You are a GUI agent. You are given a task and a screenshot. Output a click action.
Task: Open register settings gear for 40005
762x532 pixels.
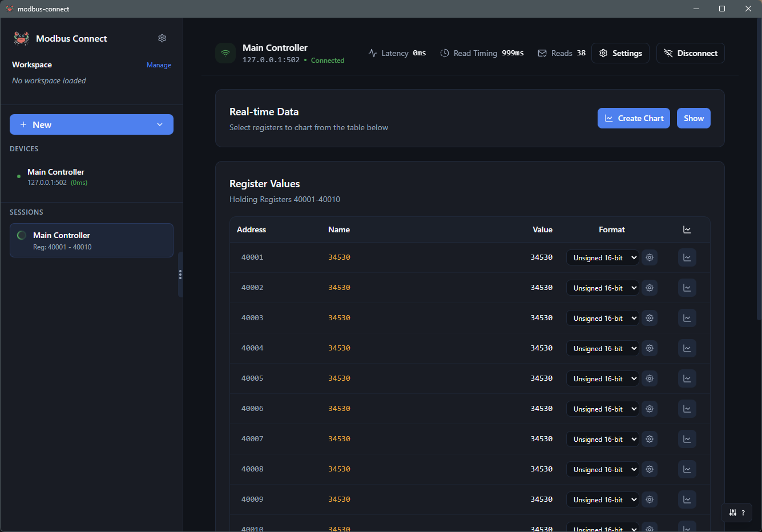pos(650,378)
